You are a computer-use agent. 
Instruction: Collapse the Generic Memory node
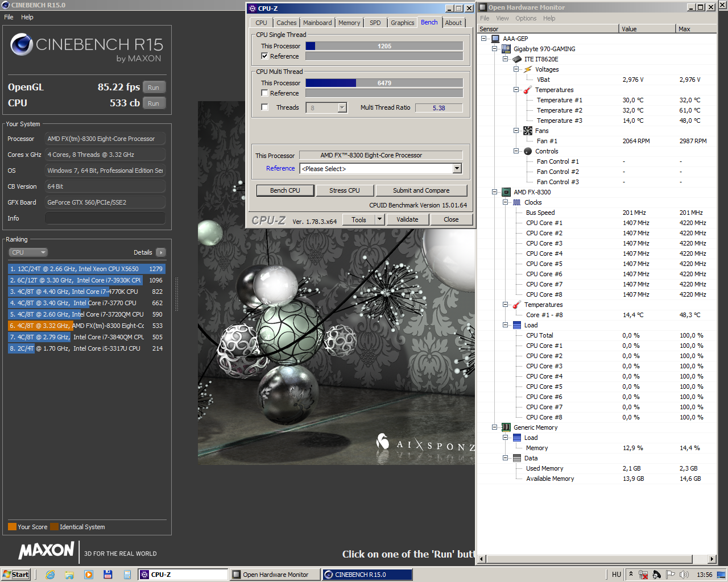click(495, 427)
